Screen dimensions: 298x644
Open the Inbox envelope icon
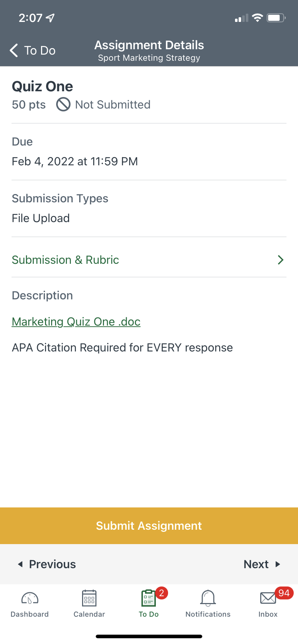point(268,598)
